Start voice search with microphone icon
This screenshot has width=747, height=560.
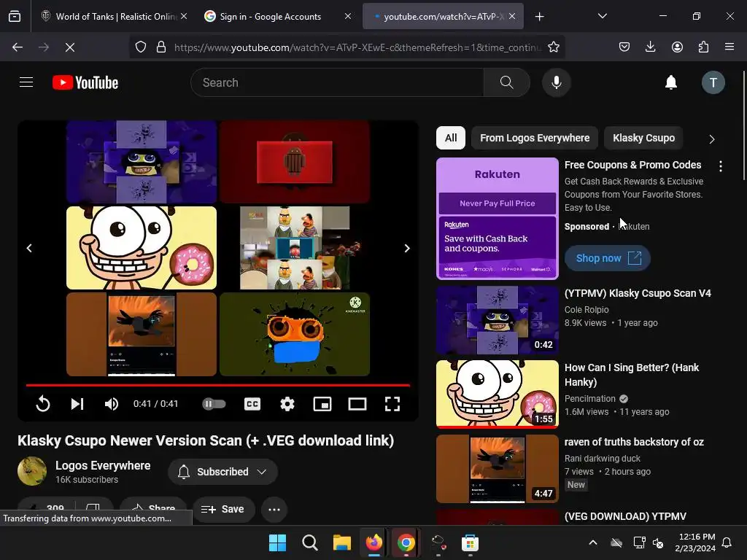[556, 82]
